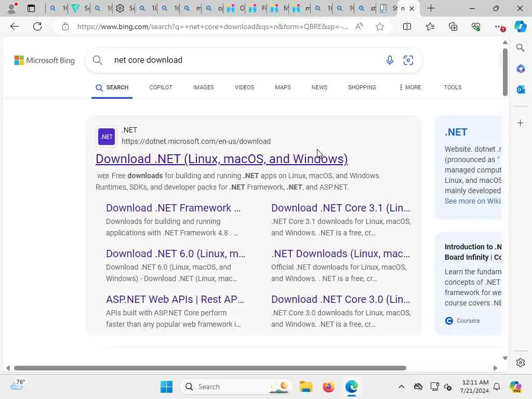The width and height of the screenshot is (532, 399).
Task: Click the .NET purple site favicon
Action: 106,137
